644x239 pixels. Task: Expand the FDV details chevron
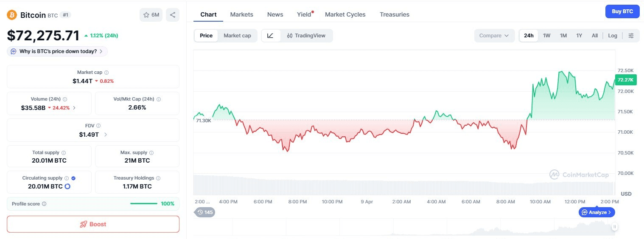tap(106, 135)
